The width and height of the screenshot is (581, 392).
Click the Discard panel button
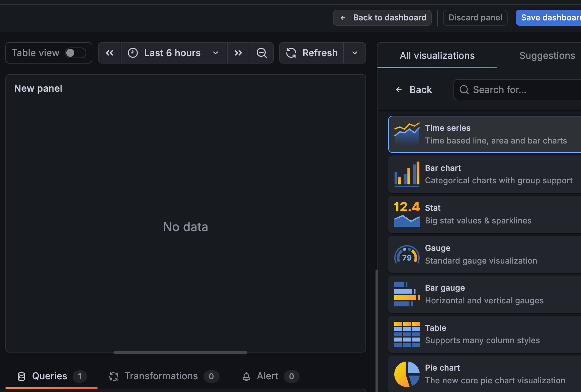pos(475,18)
